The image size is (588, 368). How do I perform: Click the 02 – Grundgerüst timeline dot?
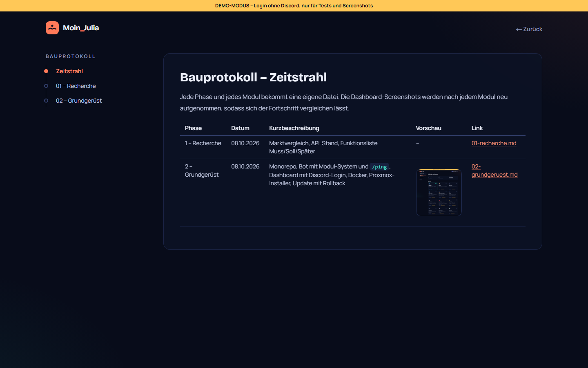pos(46,101)
